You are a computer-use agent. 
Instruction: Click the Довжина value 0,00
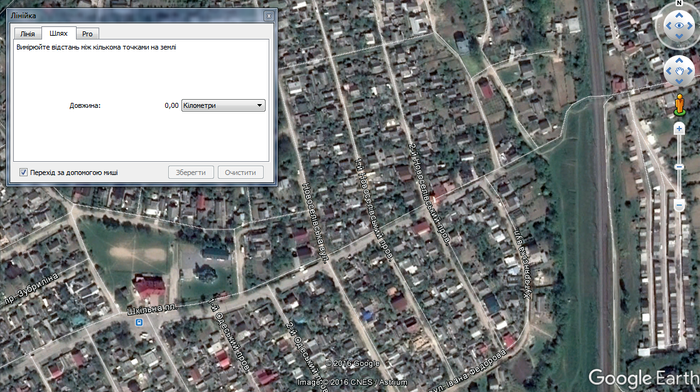point(171,106)
